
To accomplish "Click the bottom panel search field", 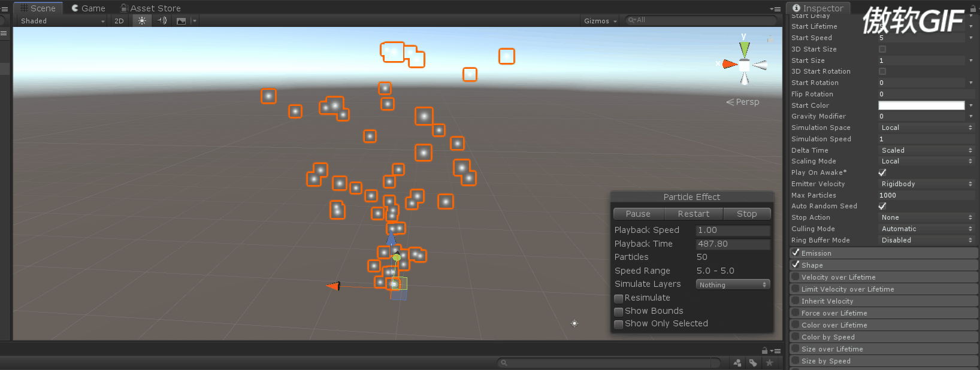I will (609, 363).
